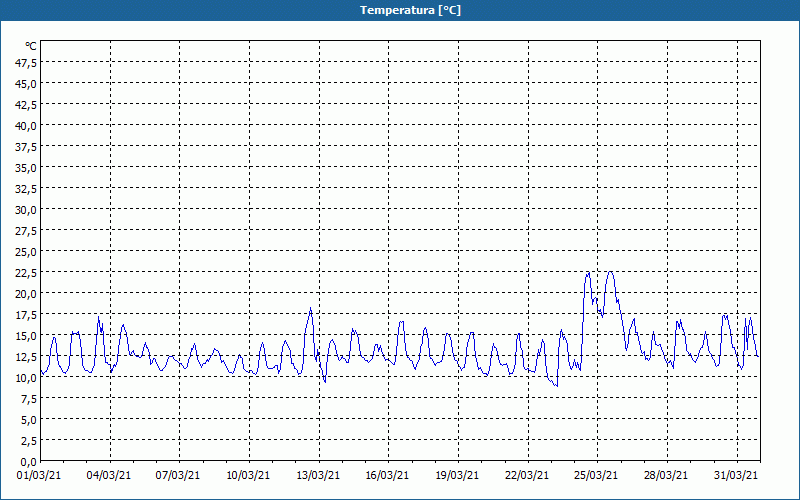Select the 32,5 y-axis value

(x=27, y=189)
